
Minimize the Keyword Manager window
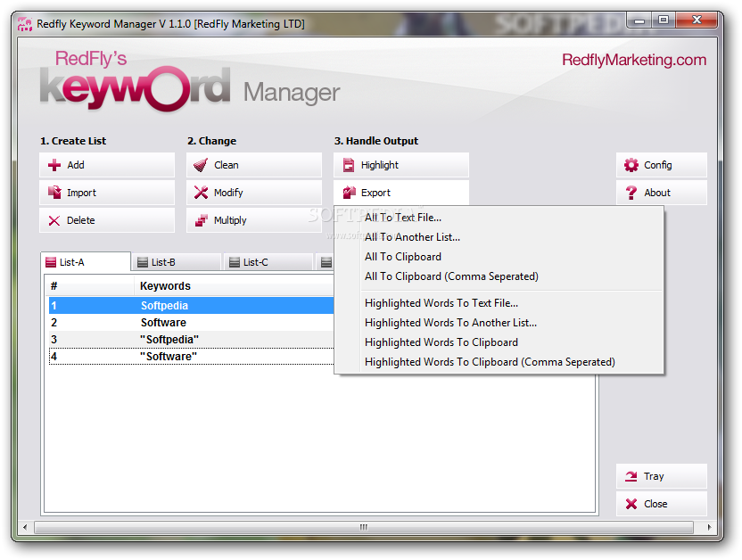pyautogui.click(x=639, y=21)
